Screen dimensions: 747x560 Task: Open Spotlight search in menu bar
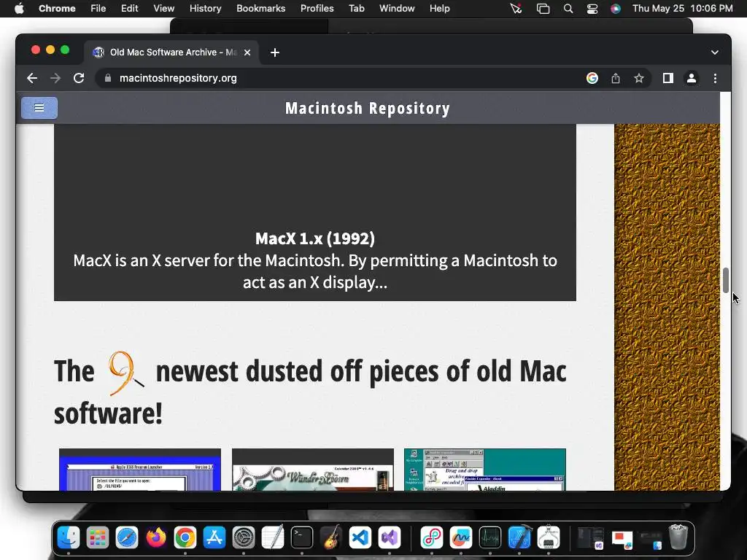point(568,9)
